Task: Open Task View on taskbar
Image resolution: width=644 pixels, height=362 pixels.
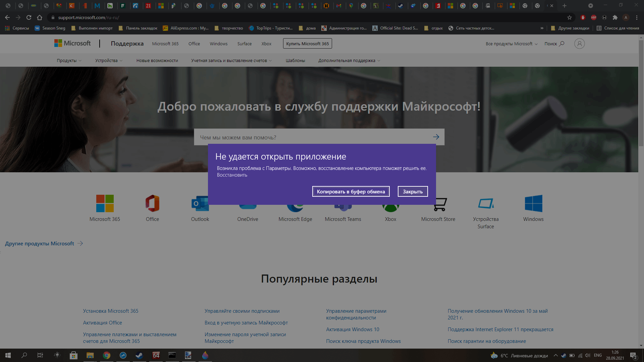Action: pos(40,355)
